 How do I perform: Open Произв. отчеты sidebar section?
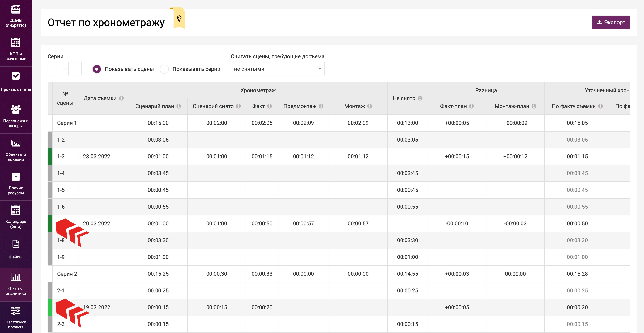click(16, 82)
